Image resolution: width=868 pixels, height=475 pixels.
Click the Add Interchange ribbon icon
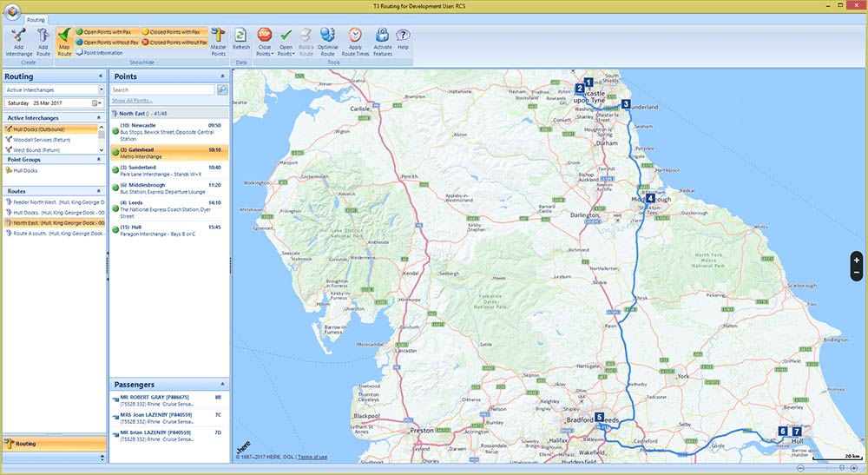click(x=19, y=42)
